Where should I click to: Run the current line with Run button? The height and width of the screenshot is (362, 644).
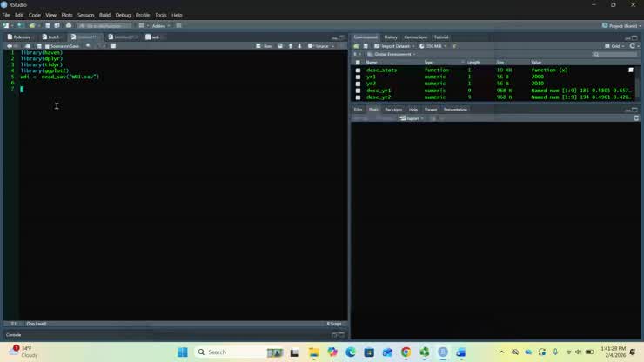(264, 46)
